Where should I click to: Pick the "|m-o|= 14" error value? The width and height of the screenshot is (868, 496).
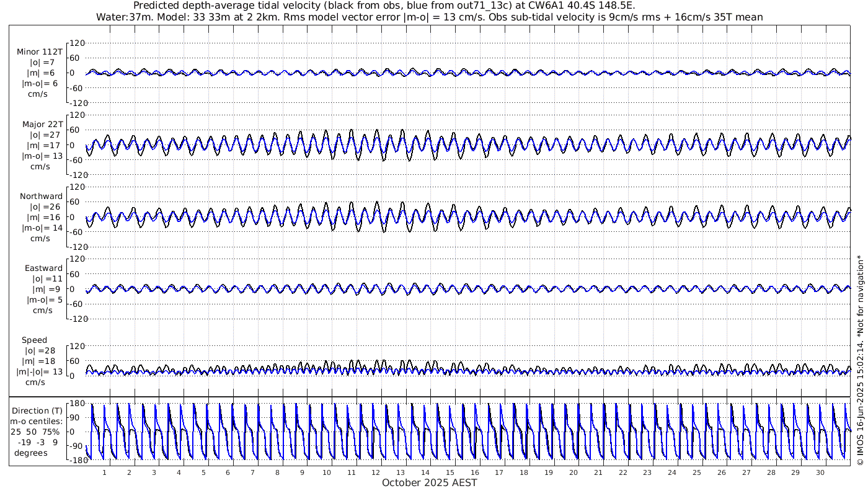tap(42, 228)
